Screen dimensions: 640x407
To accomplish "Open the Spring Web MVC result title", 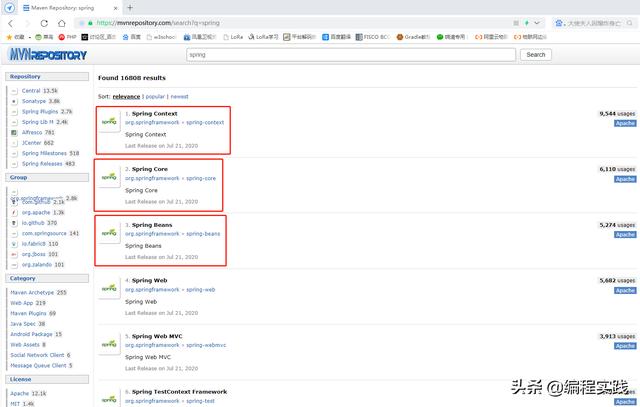I will click(x=157, y=336).
